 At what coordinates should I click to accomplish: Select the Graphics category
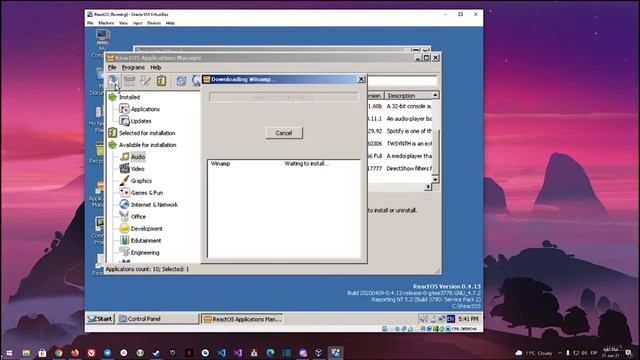[x=141, y=181]
